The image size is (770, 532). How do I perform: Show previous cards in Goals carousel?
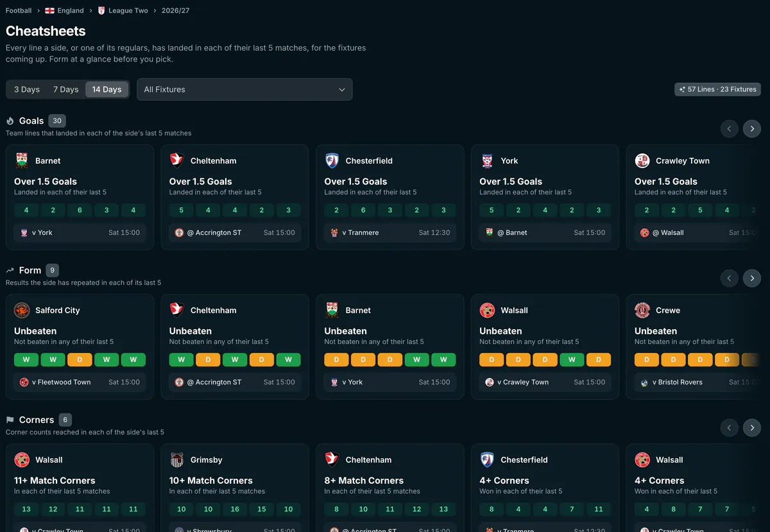[729, 128]
